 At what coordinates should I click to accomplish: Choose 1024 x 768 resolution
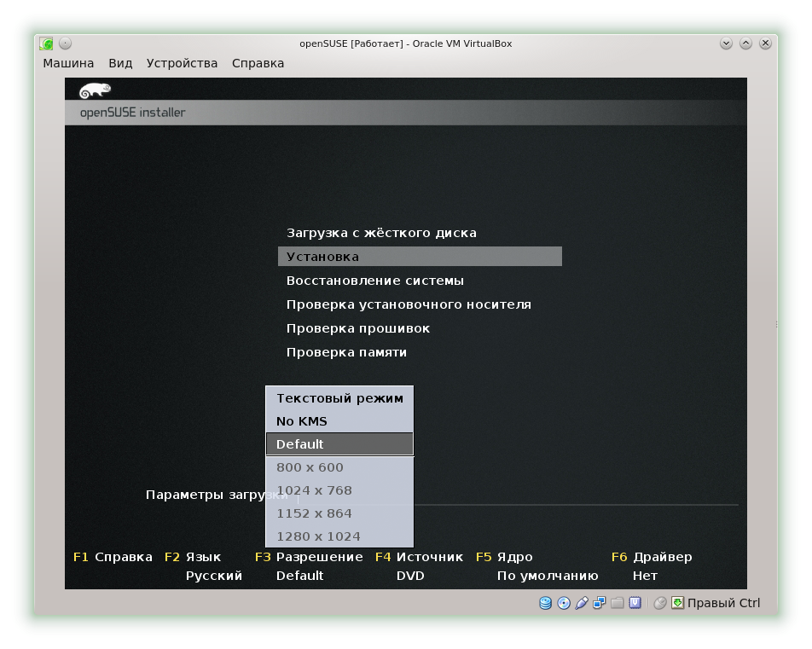click(x=339, y=490)
